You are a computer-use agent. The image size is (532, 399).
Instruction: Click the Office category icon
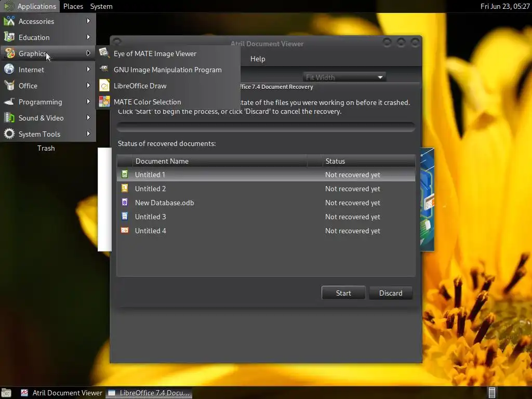(9, 86)
